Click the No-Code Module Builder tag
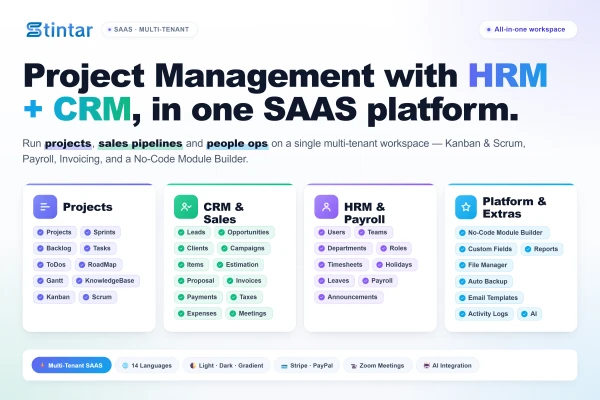 click(x=502, y=233)
